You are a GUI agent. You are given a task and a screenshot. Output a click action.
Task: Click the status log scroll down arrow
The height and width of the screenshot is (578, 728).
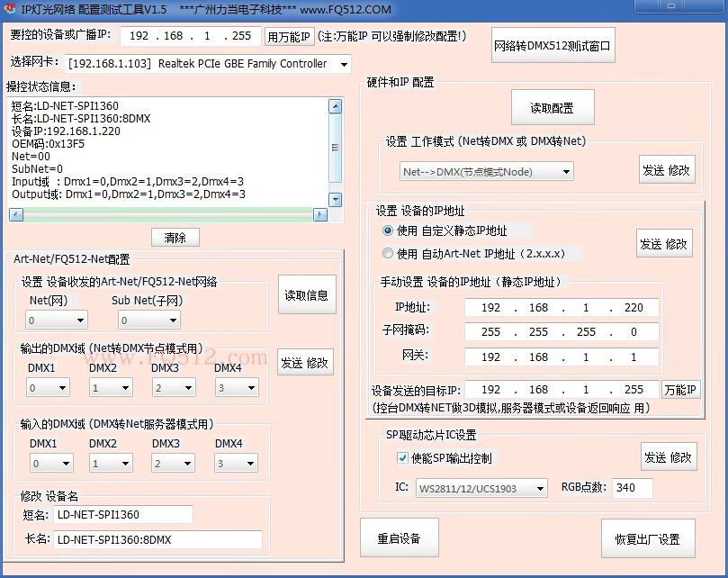tap(336, 200)
